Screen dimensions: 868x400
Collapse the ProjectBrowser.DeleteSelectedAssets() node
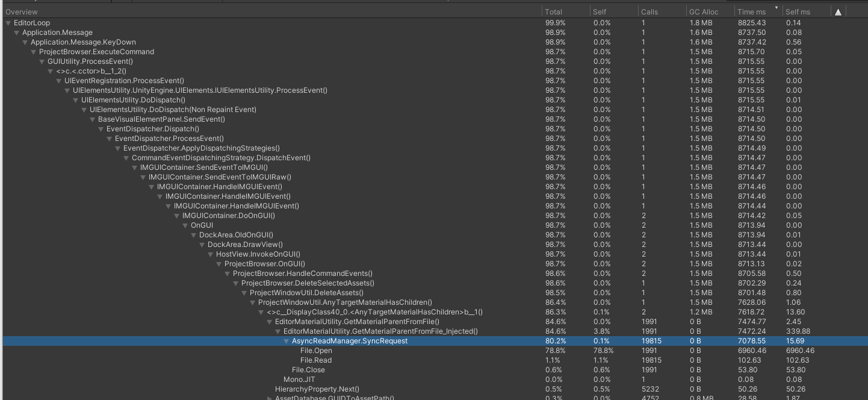[x=236, y=283]
